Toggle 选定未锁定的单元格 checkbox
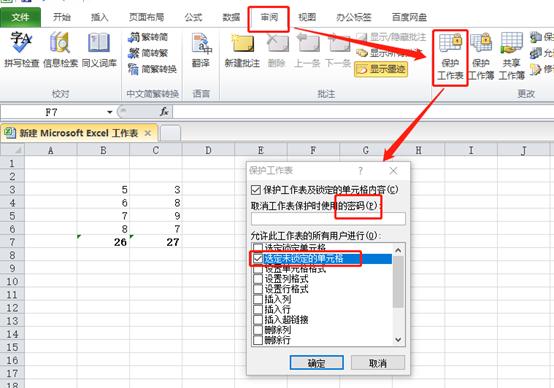 (258, 259)
